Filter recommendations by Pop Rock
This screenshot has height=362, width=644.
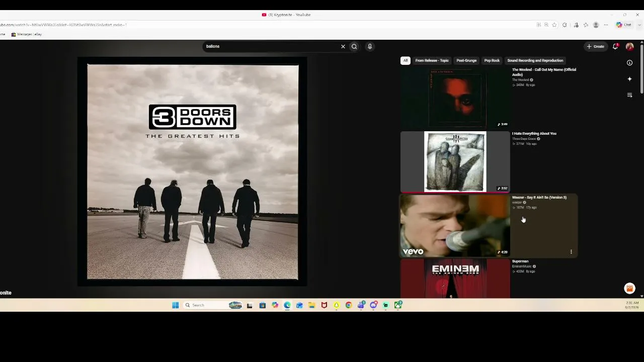point(492,60)
